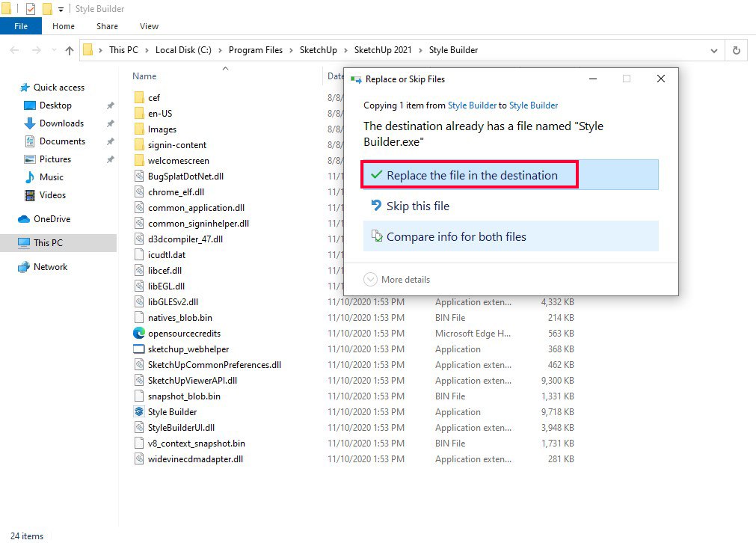
Task: Click the source Style Builder link
Action: coord(472,105)
